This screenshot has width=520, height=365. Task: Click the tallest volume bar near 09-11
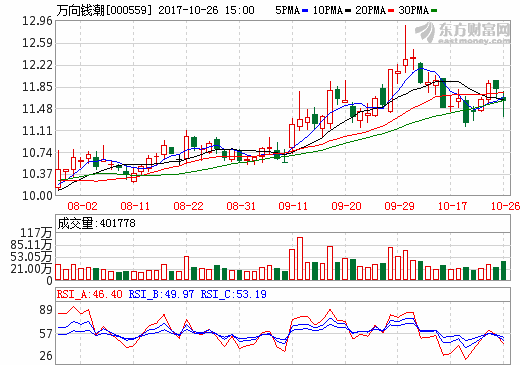[x=300, y=258]
